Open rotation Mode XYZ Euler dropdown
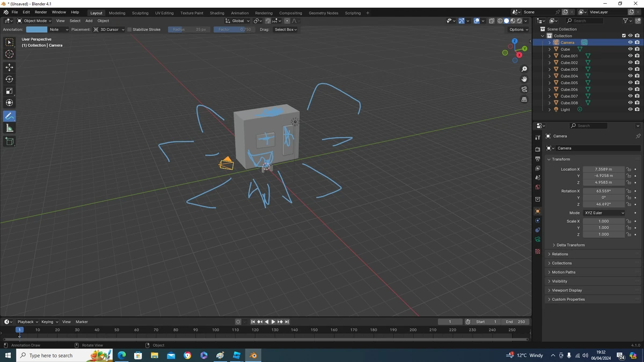 coord(604,213)
